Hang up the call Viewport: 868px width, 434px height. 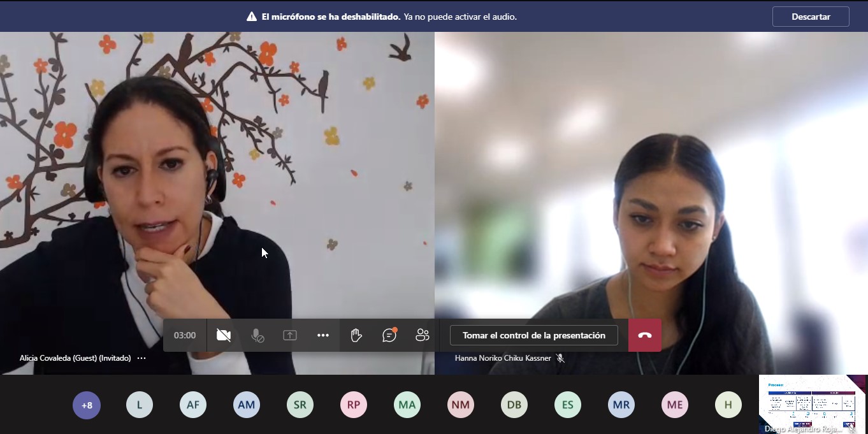click(x=644, y=335)
